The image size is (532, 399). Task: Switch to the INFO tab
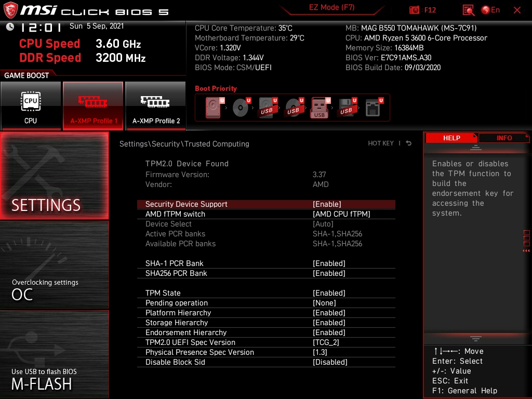point(504,138)
